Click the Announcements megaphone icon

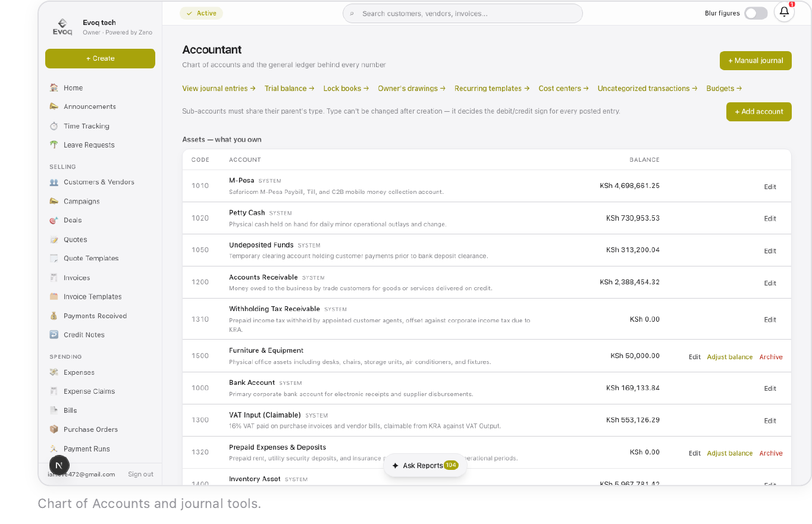(x=54, y=106)
